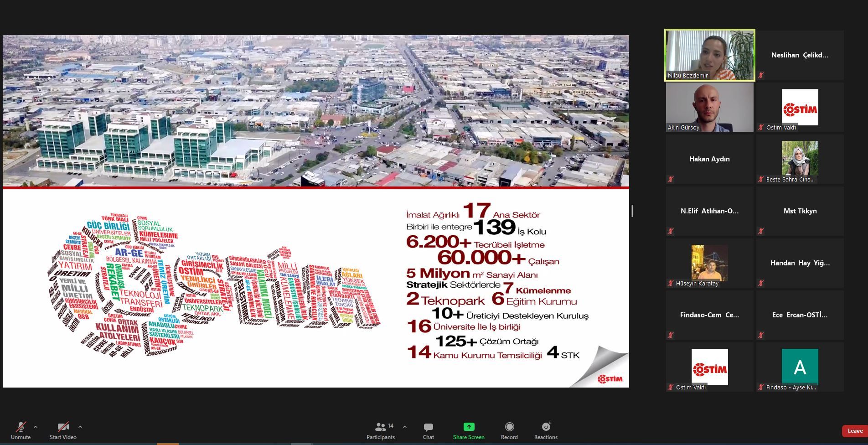Click the muted mic icon on Hakan Aydın
Image resolution: width=868 pixels, height=445 pixels.
coord(671,179)
